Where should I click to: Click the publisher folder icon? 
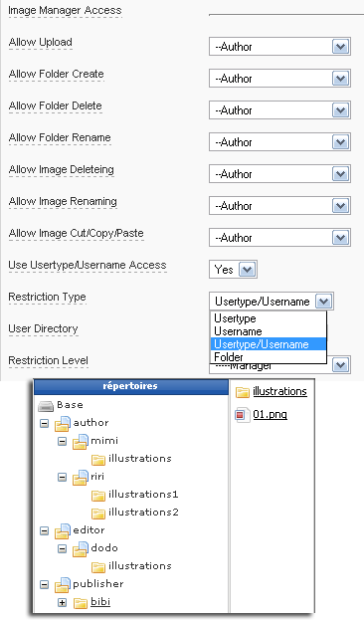click(x=63, y=585)
